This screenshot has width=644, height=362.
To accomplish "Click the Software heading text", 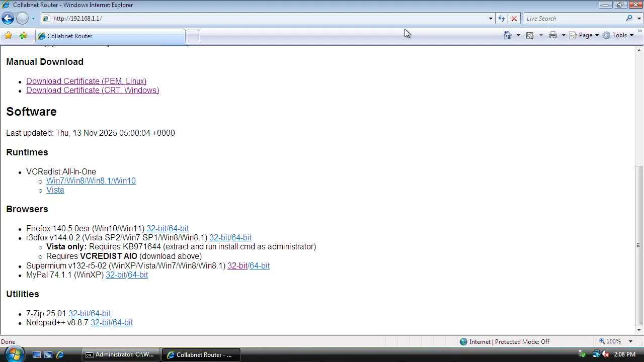I will click(x=31, y=112).
